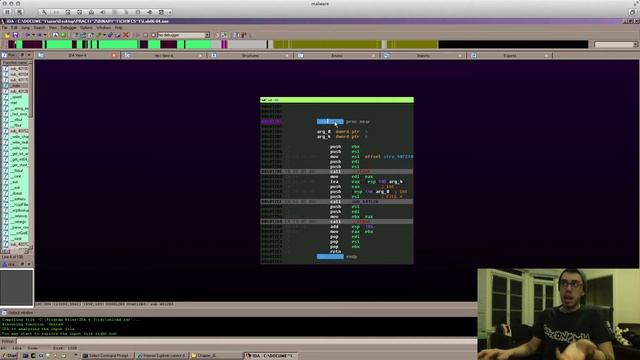This screenshot has height=360, width=640.
Task: Click the graph node green title bar
Action: 337,100
